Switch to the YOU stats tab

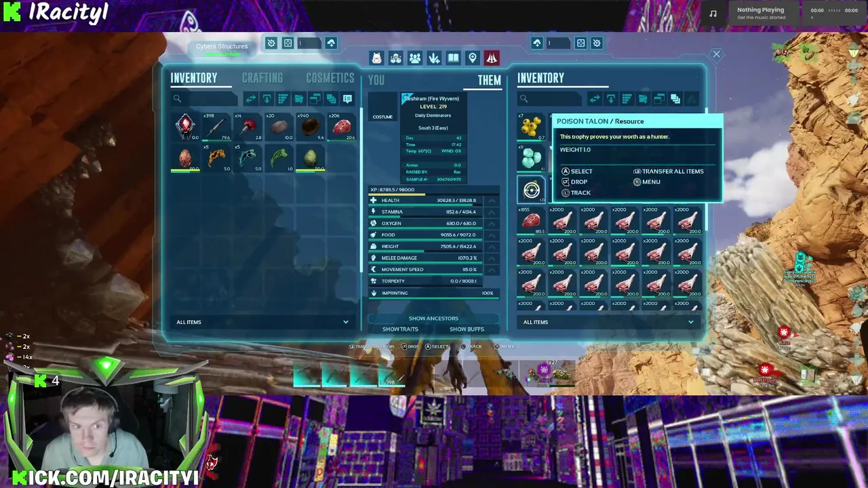pyautogui.click(x=376, y=80)
